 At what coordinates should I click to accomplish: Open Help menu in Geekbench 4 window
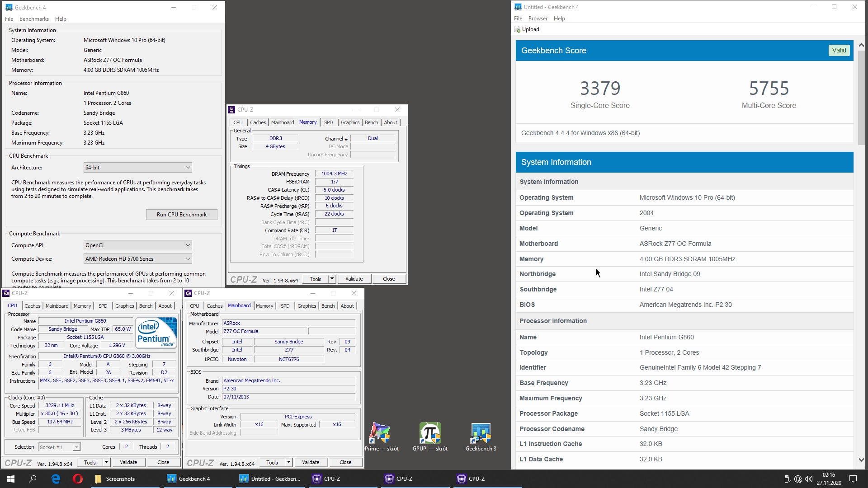[x=61, y=19]
